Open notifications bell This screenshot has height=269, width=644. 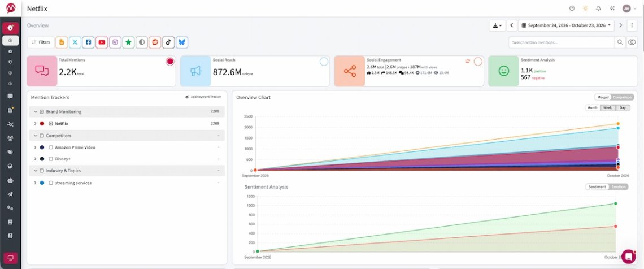(598, 8)
